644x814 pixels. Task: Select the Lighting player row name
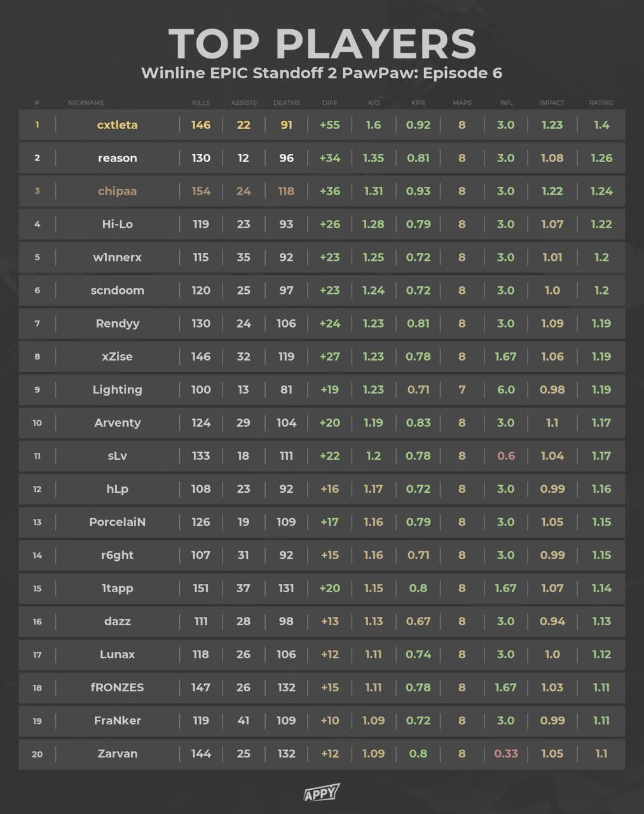pyautogui.click(x=117, y=390)
